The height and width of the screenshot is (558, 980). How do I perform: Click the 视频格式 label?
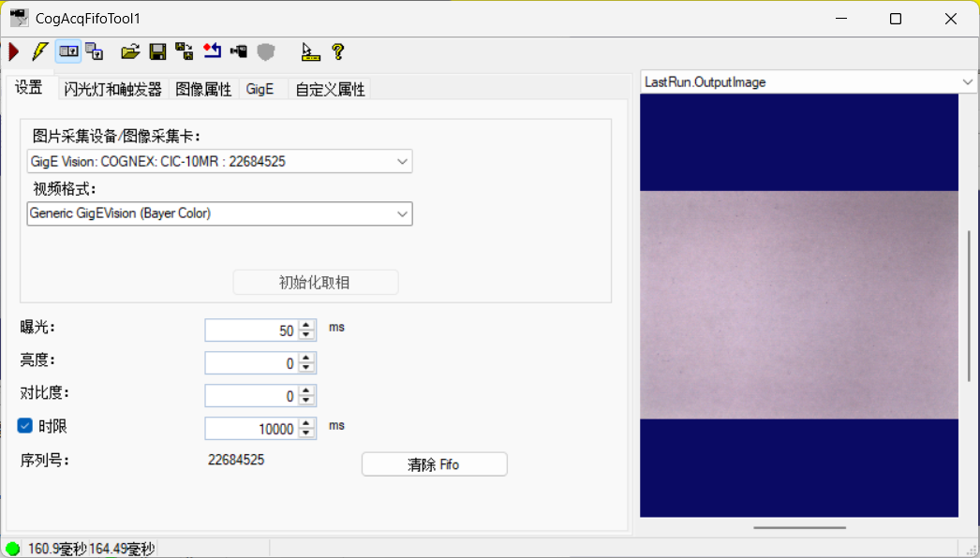(x=65, y=189)
